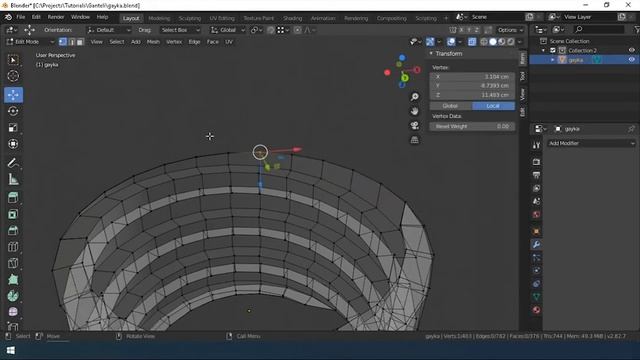Toggle proportional editing
Image resolution: width=640 pixels, height=360 pixels.
298,30
